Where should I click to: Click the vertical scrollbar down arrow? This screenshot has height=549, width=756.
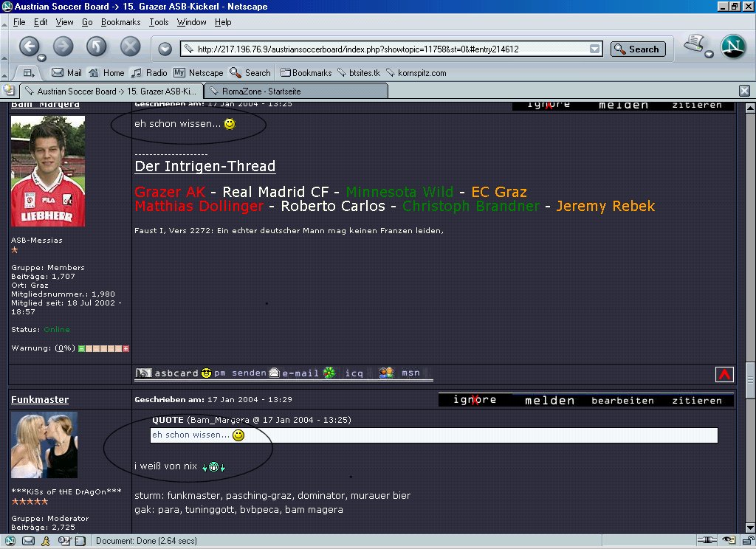pyautogui.click(x=750, y=528)
